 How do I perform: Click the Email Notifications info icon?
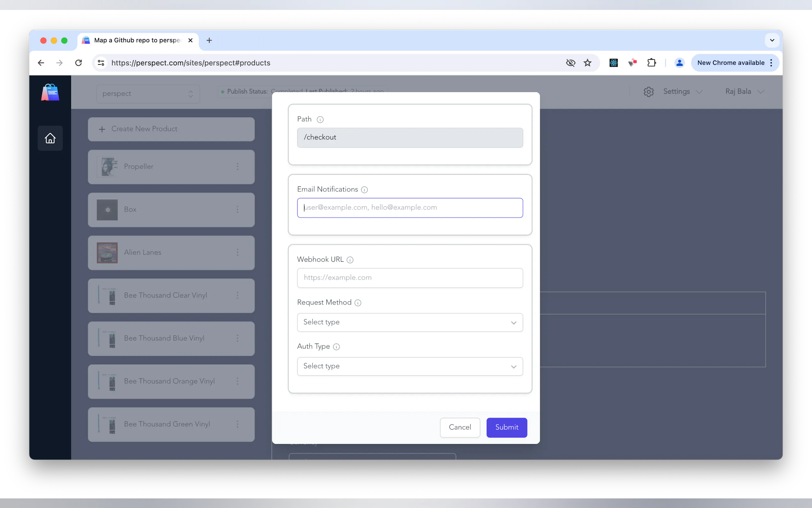[364, 190]
